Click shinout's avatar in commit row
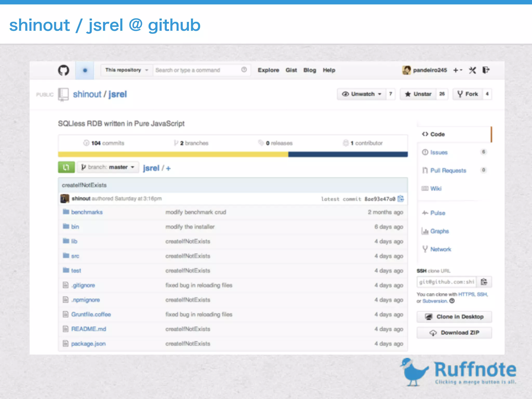Viewport: 532px width, 399px height. click(65, 199)
